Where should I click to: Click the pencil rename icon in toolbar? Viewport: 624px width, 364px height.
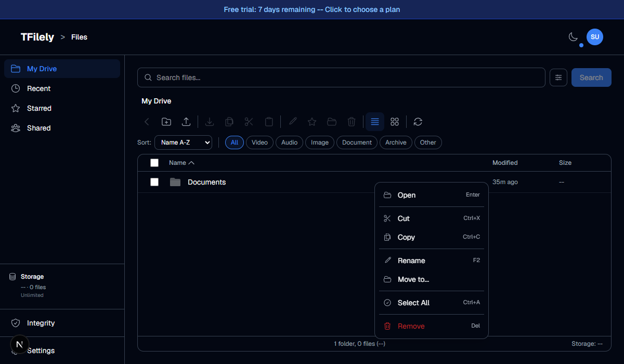[x=293, y=122]
